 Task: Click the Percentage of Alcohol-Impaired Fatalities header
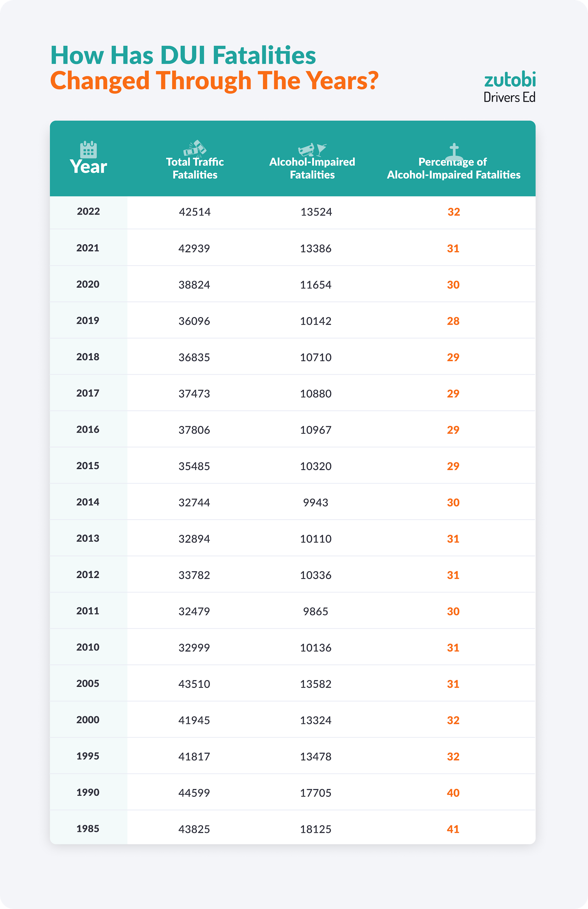point(454,168)
